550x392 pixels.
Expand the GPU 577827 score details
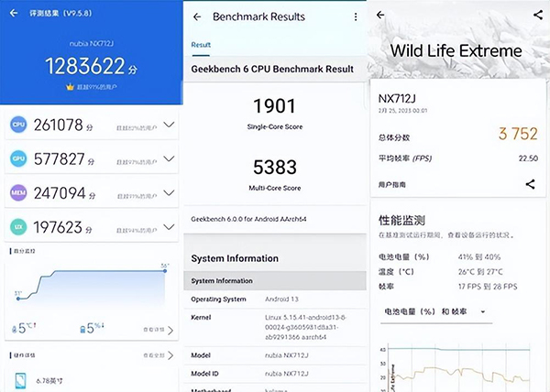[x=168, y=158]
